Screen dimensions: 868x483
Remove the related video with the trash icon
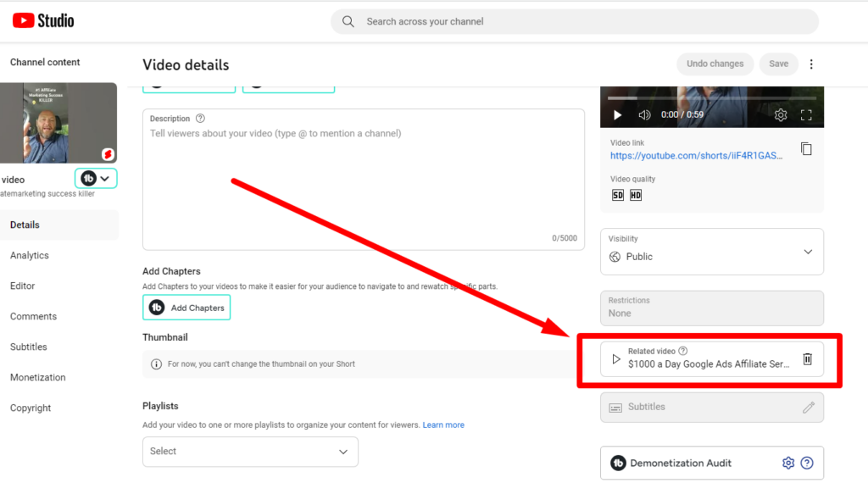click(807, 359)
